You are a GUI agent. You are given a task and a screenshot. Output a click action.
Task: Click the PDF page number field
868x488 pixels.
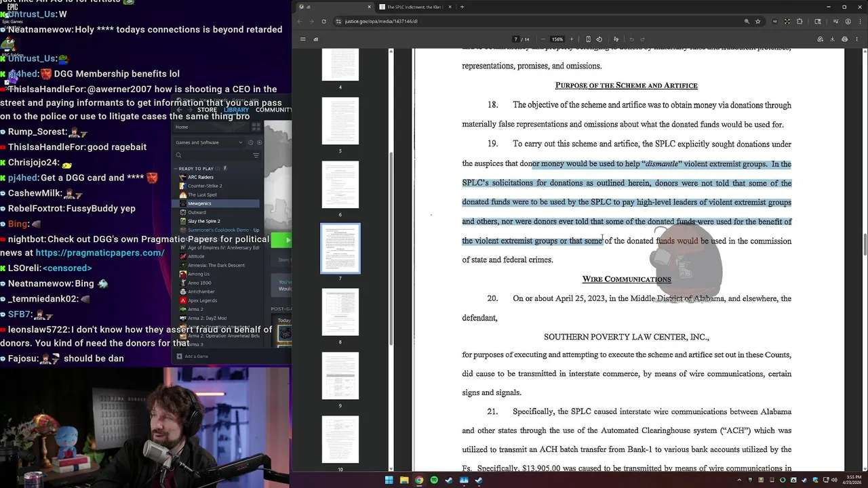click(x=516, y=39)
